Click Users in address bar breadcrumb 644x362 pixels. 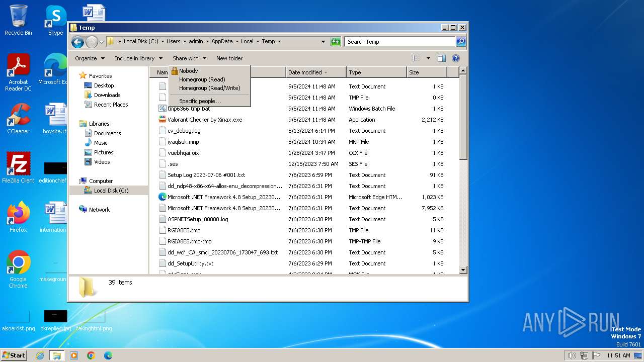point(174,42)
